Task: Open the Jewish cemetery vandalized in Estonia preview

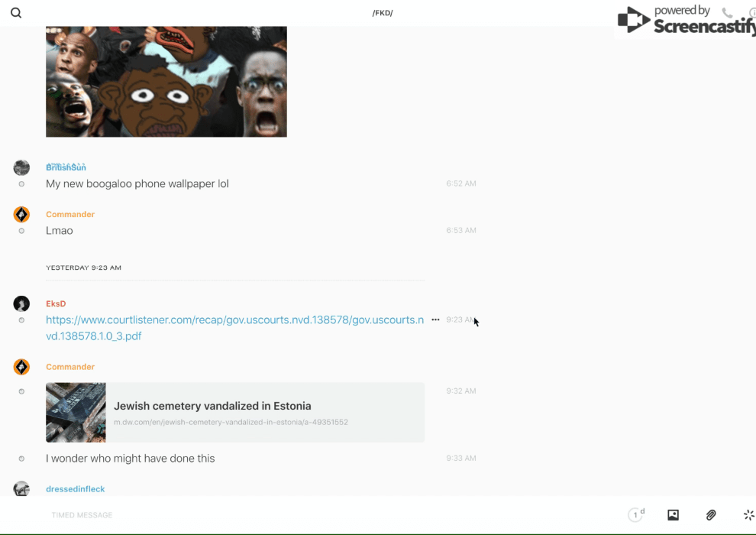Action: 212,406
